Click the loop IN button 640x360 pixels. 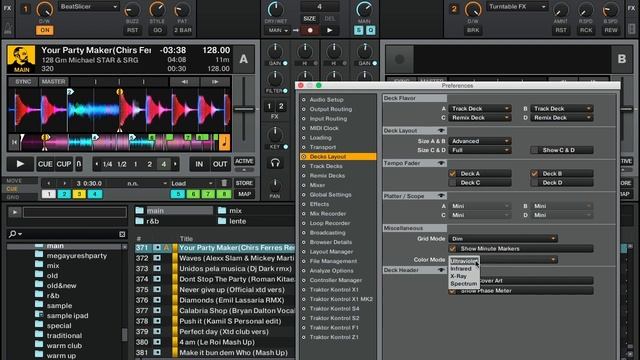pos(199,164)
